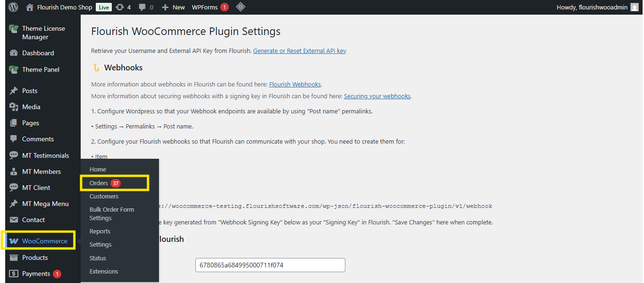The width and height of the screenshot is (644, 283).
Task: Click the Payments label in sidebar
Action: 36,274
